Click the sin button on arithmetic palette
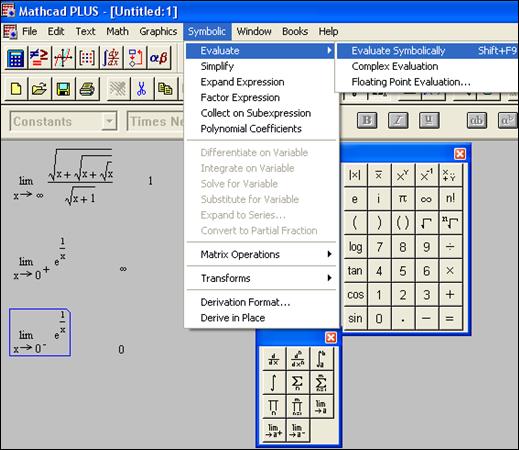The width and height of the screenshot is (519, 450). pyautogui.click(x=355, y=319)
